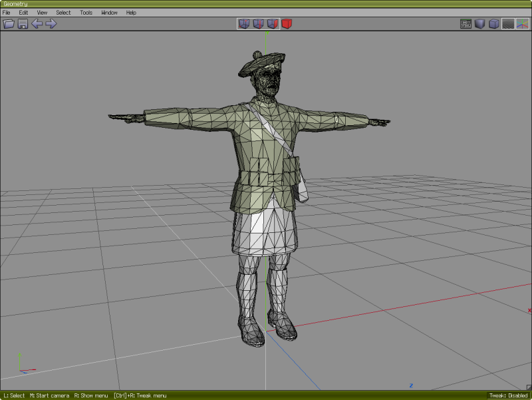This screenshot has height=400, width=532.
Task: Click the Save floppy disk icon
Action: [x=23, y=24]
